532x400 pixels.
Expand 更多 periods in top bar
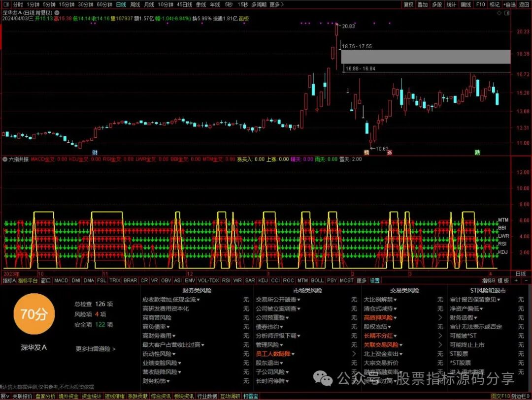pyautogui.click(x=276, y=4)
